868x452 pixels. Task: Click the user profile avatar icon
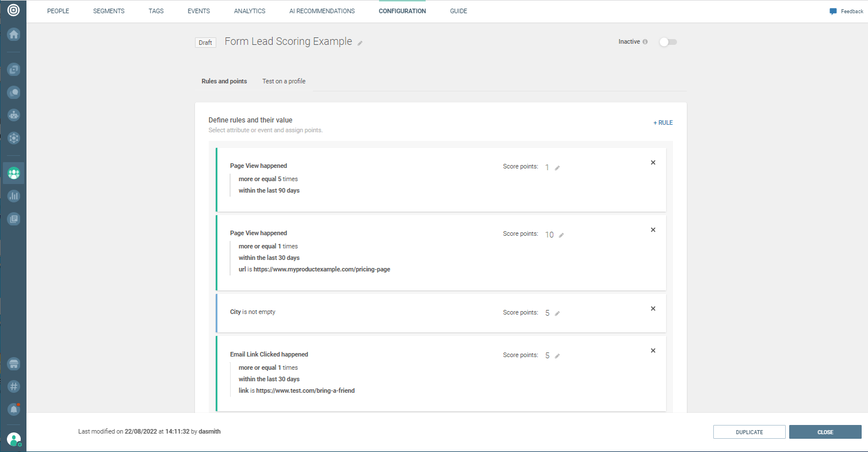(x=14, y=439)
